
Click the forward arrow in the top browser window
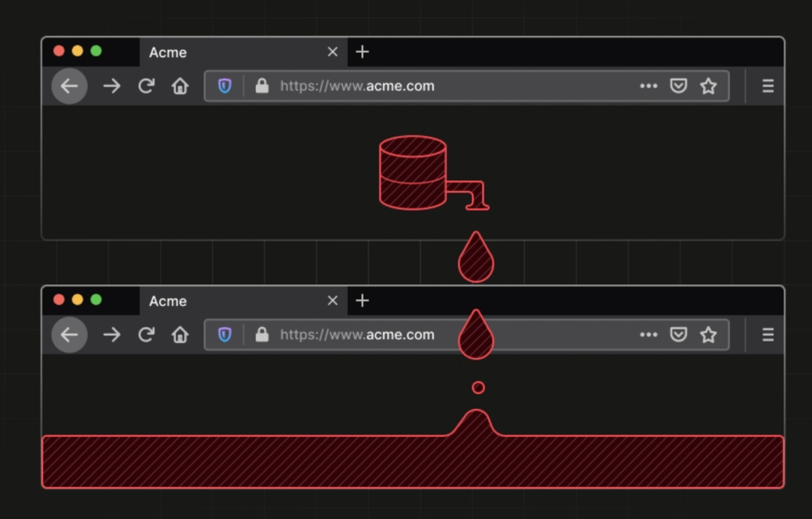tap(111, 86)
